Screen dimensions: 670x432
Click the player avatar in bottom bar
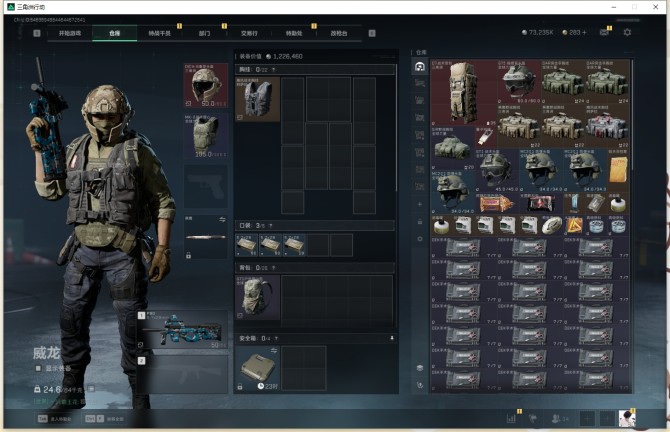[627, 418]
